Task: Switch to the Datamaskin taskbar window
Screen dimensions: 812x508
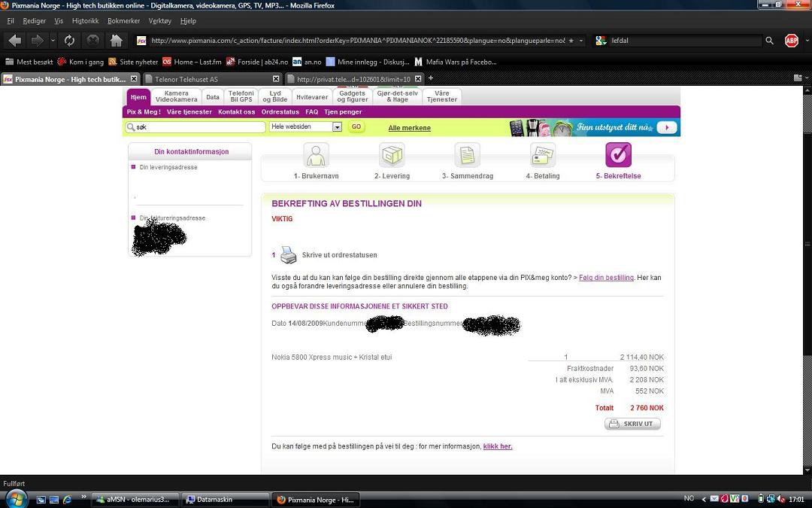Action: (226, 500)
